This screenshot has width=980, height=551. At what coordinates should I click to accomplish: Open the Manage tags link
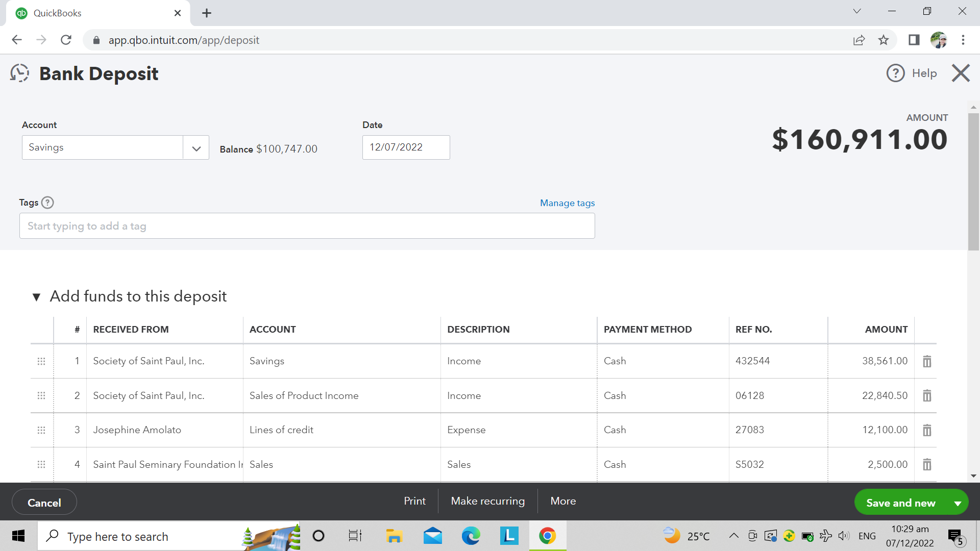click(567, 203)
